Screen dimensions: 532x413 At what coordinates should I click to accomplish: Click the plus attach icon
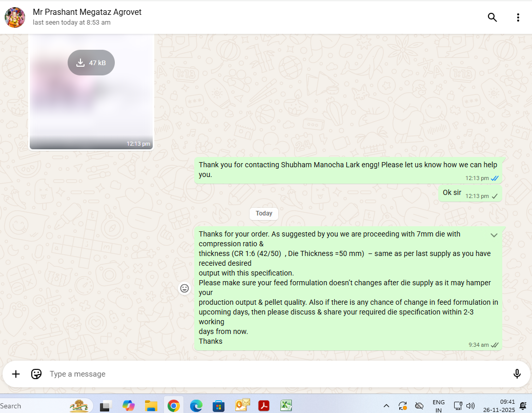(16, 374)
